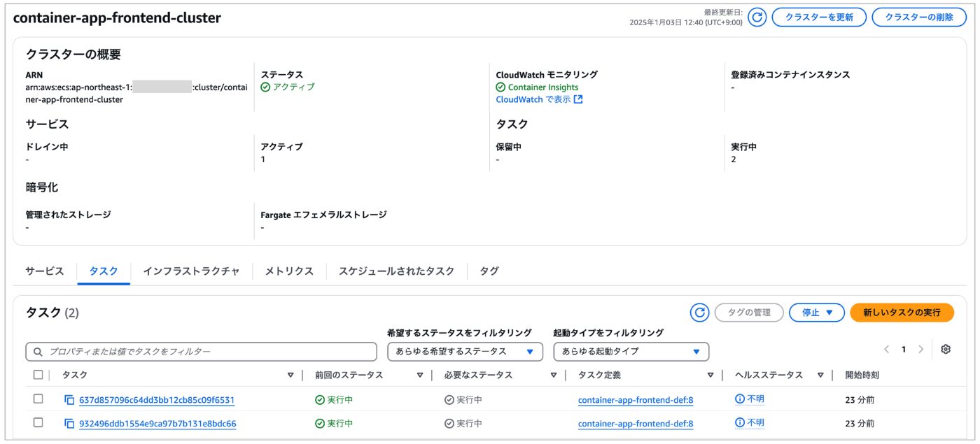Refresh the task list in the タスク panel

click(x=699, y=313)
